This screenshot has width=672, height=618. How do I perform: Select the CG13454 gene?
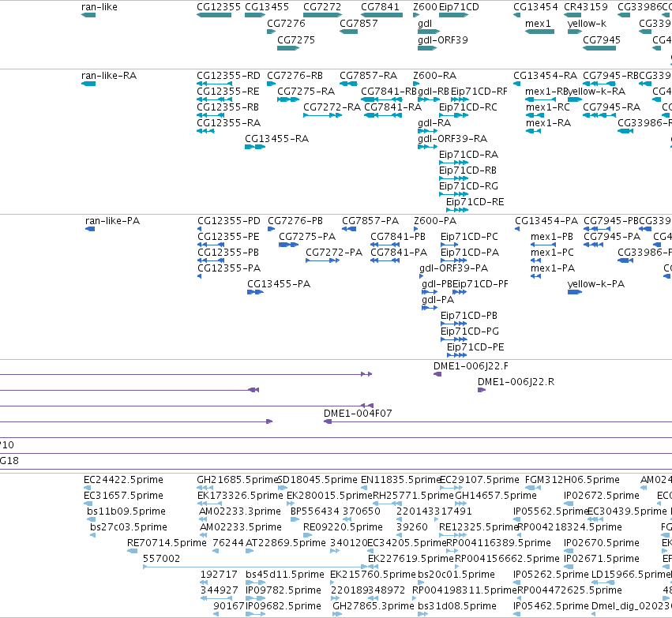click(x=517, y=15)
